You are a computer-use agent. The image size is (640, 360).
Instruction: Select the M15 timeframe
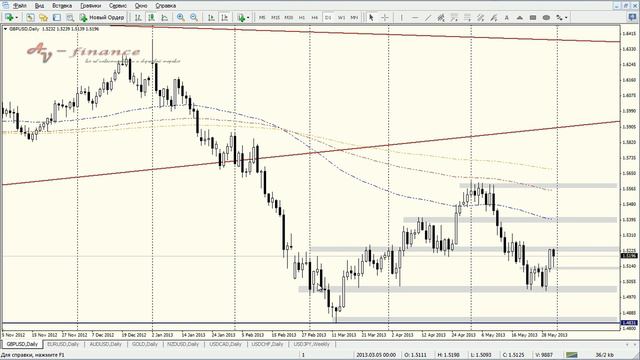(276, 18)
